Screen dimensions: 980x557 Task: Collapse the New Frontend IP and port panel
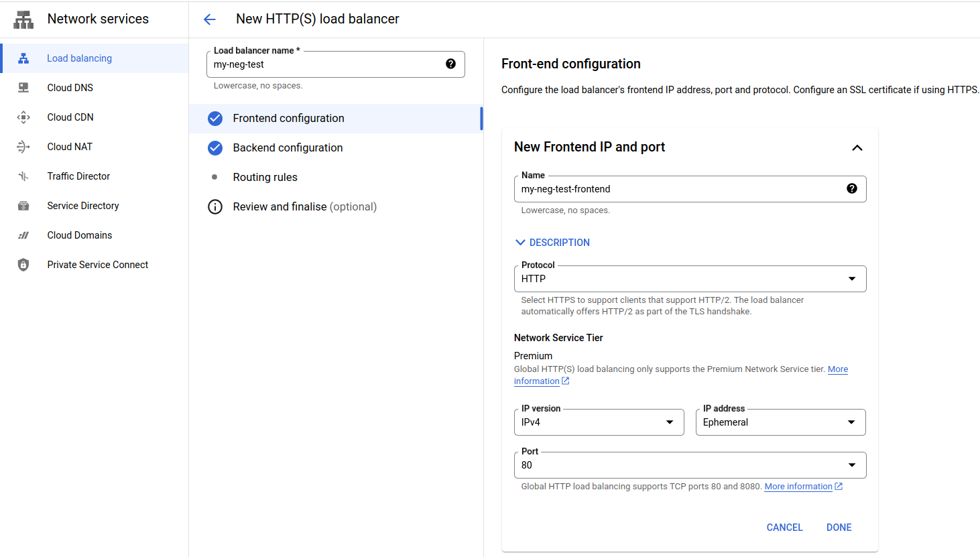tap(857, 147)
